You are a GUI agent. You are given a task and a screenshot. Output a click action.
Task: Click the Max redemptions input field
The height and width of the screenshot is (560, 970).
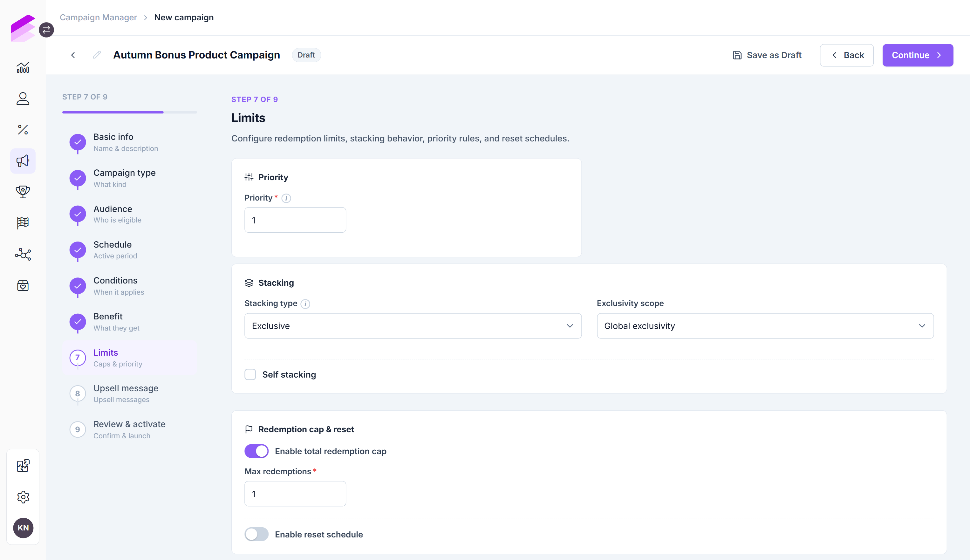[295, 494]
